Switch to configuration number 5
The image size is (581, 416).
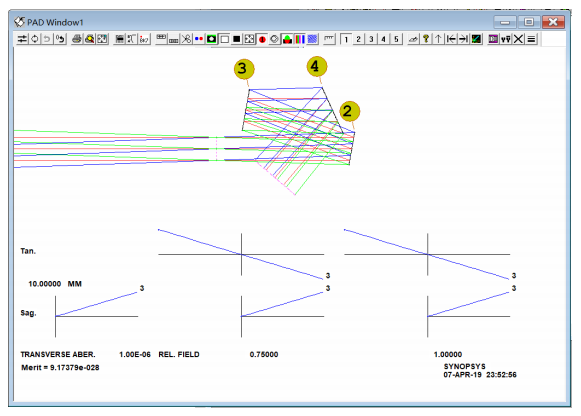396,39
